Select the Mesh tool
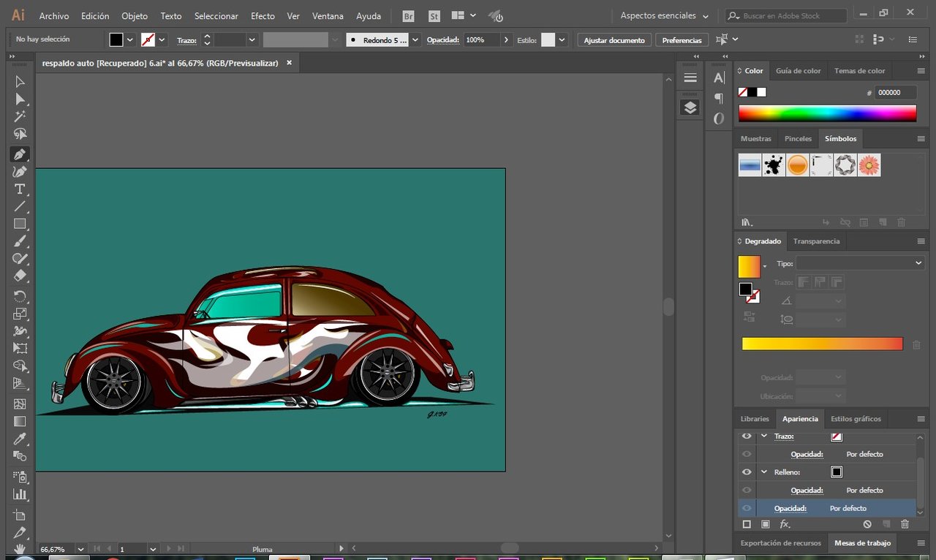The height and width of the screenshot is (560, 936). click(x=20, y=404)
